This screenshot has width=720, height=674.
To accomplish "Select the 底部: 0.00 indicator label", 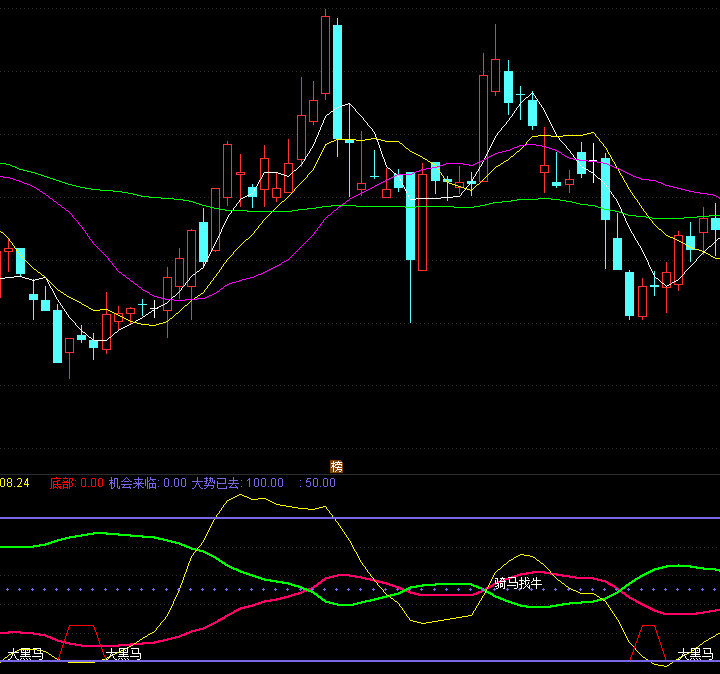I will pyautogui.click(x=76, y=483).
